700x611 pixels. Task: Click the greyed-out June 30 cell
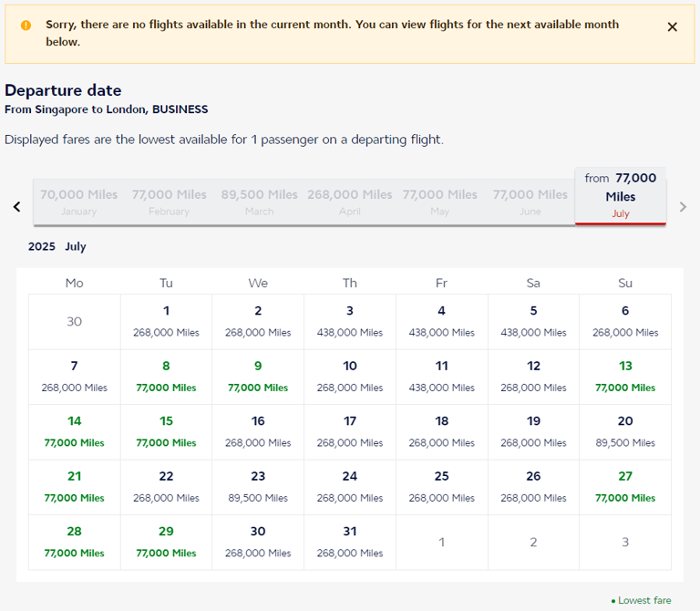click(75, 321)
